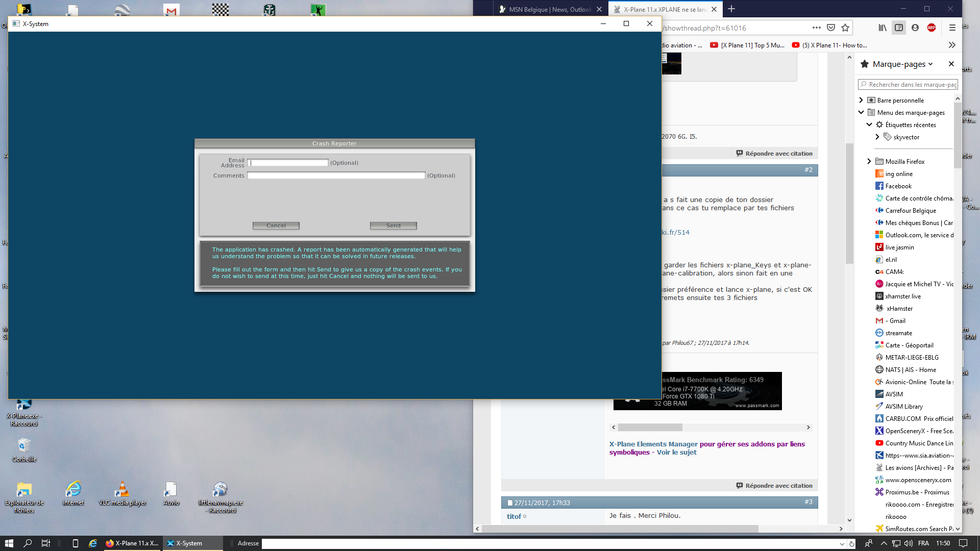980x551 pixels.
Task: Open the Marque-pages sidebar dropdown
Action: click(x=902, y=64)
